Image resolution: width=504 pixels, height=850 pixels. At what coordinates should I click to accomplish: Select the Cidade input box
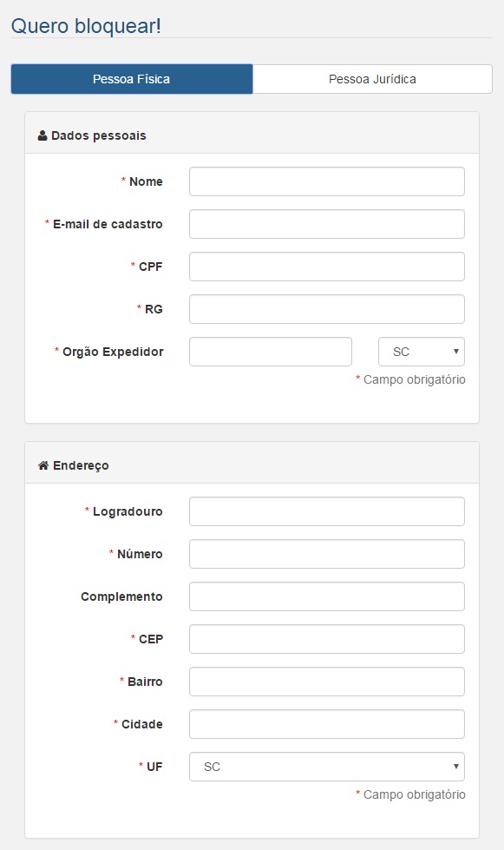point(327,724)
